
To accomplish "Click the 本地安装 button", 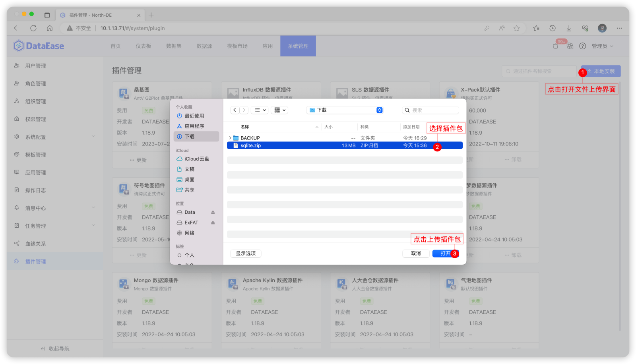I will click(x=601, y=71).
